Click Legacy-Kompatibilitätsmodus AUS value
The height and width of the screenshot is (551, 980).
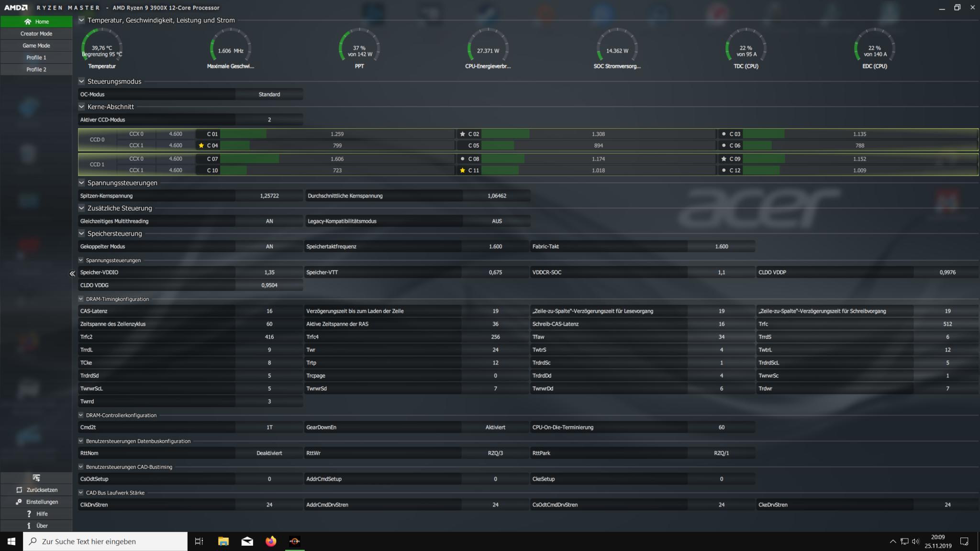(x=497, y=221)
